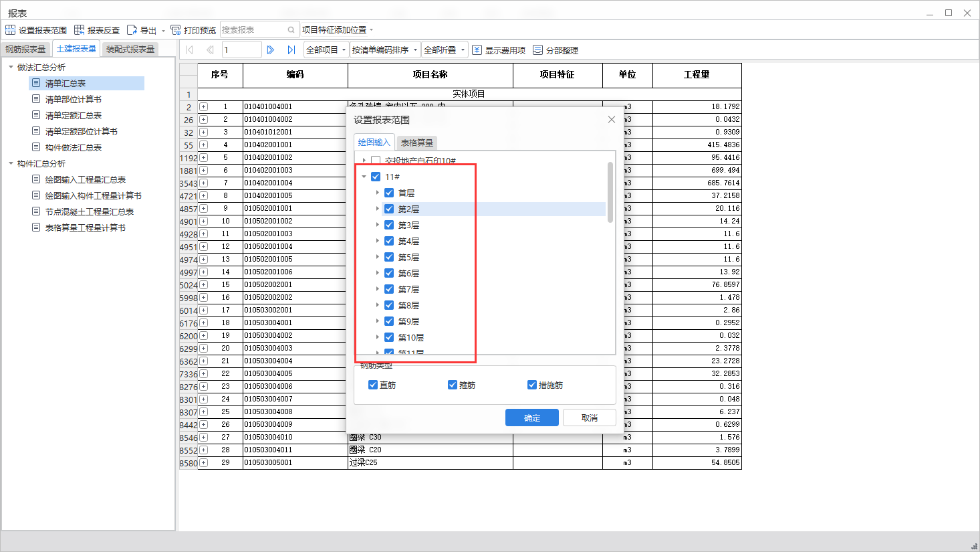Expand the 第6层 tree node
Viewport: 980px width, 552px height.
(x=377, y=273)
